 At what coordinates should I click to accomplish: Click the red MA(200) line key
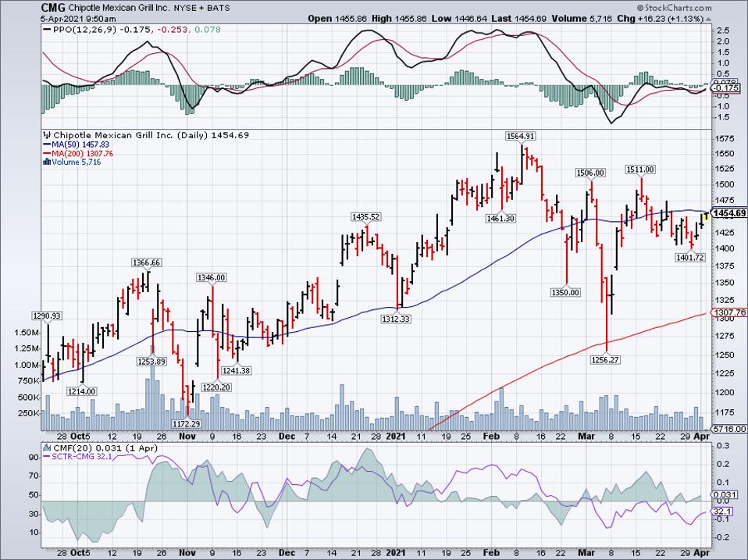tap(46, 153)
